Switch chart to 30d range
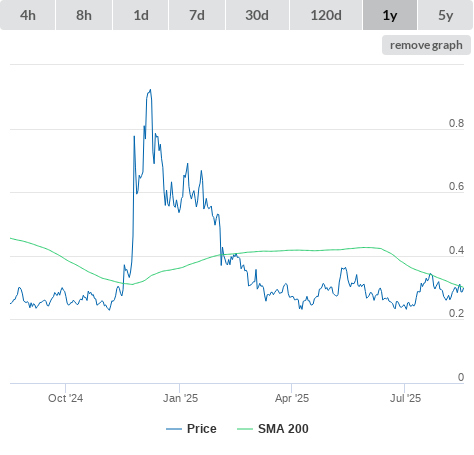The height and width of the screenshot is (455, 474). point(257,15)
